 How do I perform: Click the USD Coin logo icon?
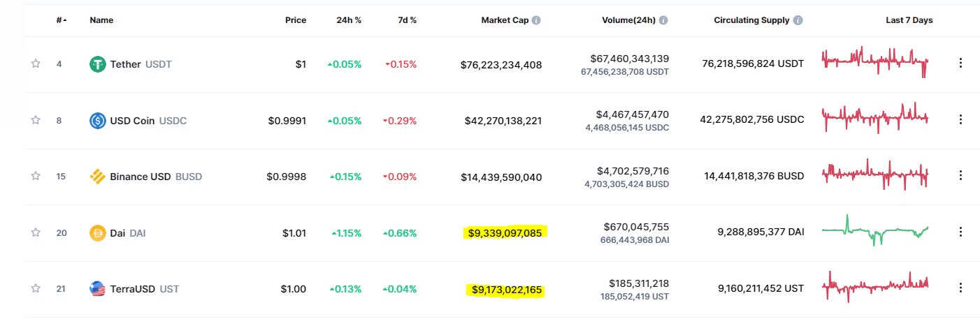point(98,120)
